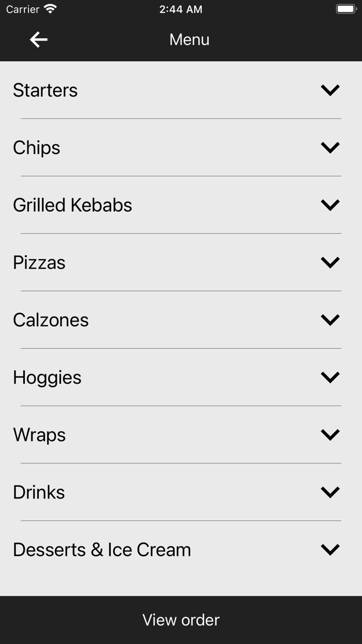Click the Menu title in the header
362x644 pixels.
(189, 39)
